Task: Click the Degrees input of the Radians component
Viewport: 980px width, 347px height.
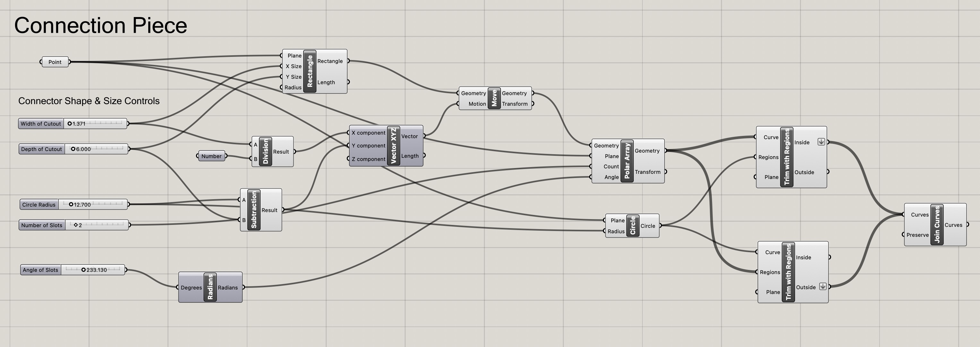Action: pos(191,288)
